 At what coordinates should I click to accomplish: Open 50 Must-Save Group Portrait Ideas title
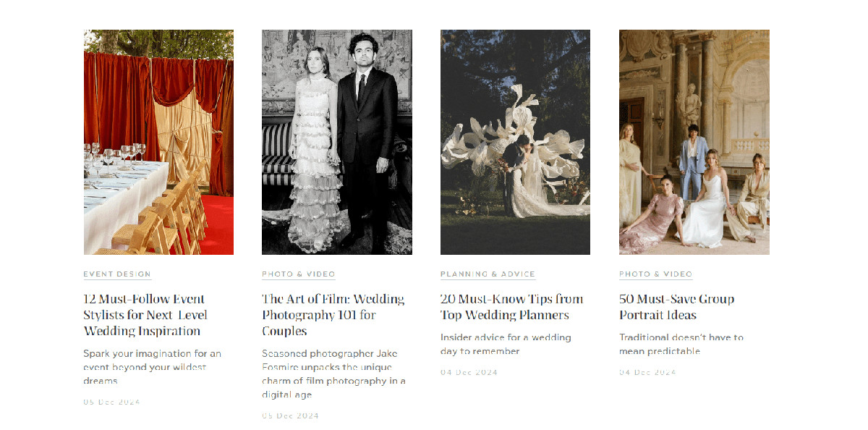click(x=676, y=307)
